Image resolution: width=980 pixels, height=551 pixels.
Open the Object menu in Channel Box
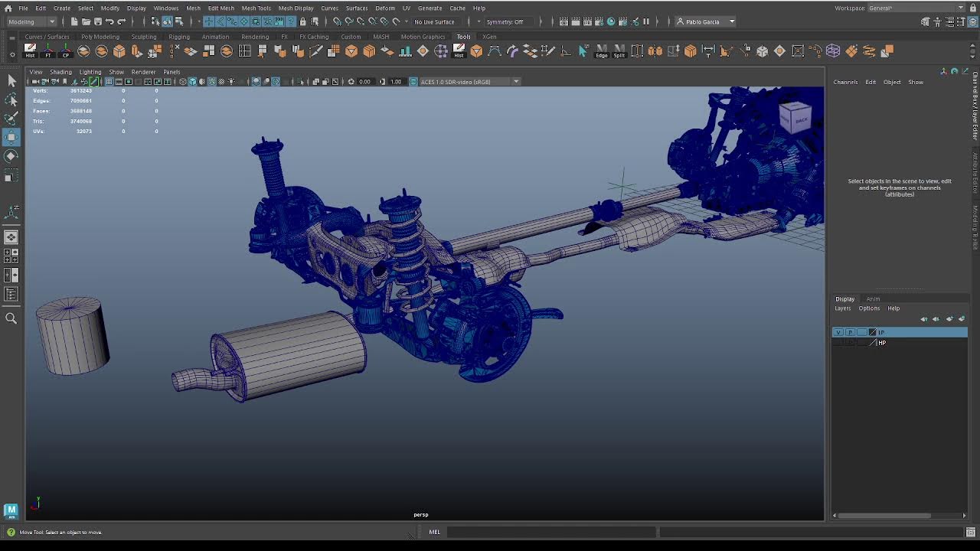point(892,82)
